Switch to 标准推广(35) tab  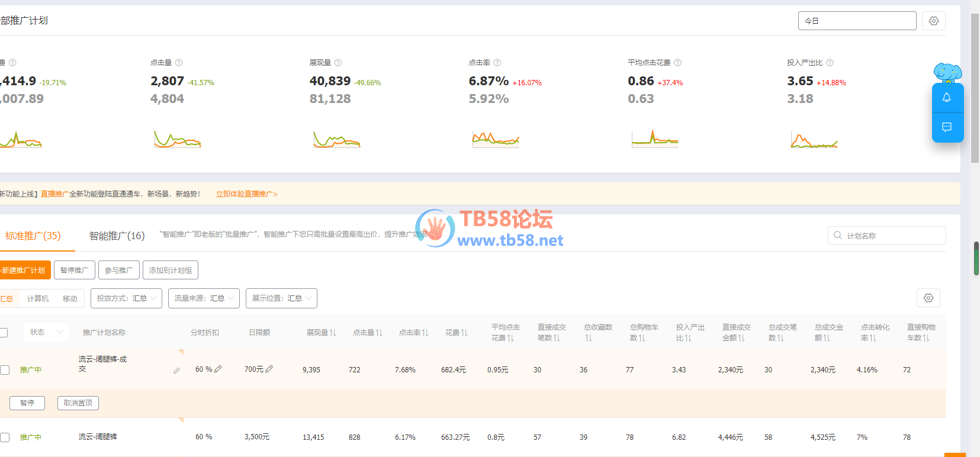tap(33, 236)
